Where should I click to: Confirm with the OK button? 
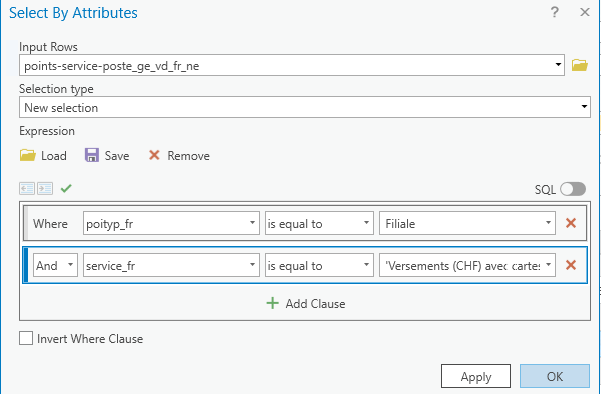tap(555, 376)
